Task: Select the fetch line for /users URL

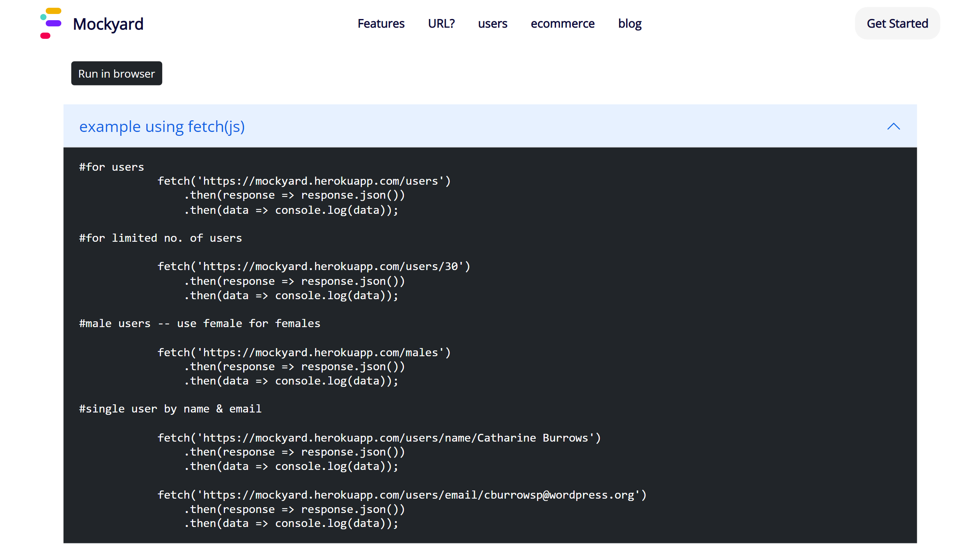Action: coord(304,181)
